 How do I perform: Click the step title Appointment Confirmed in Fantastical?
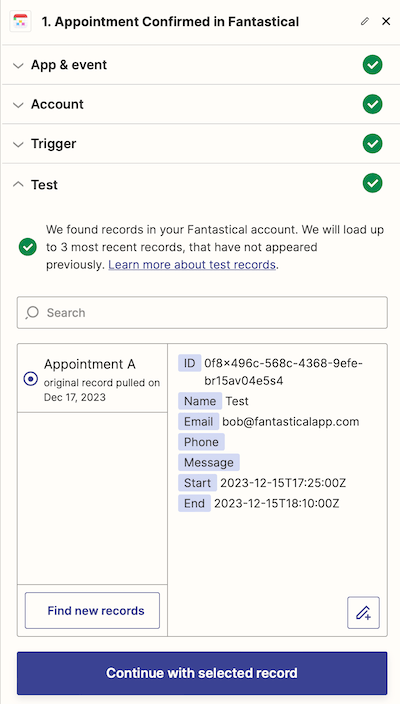click(x=170, y=21)
